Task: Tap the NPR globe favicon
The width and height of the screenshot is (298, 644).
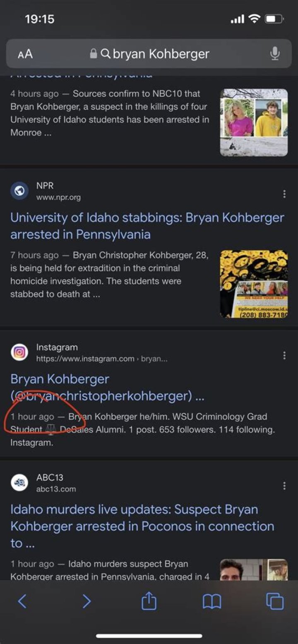Action: [x=19, y=191]
